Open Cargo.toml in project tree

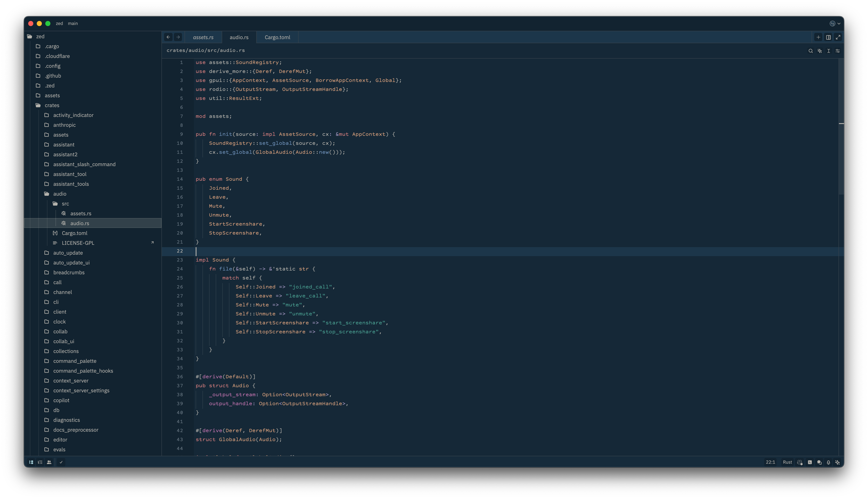(x=93, y=233)
